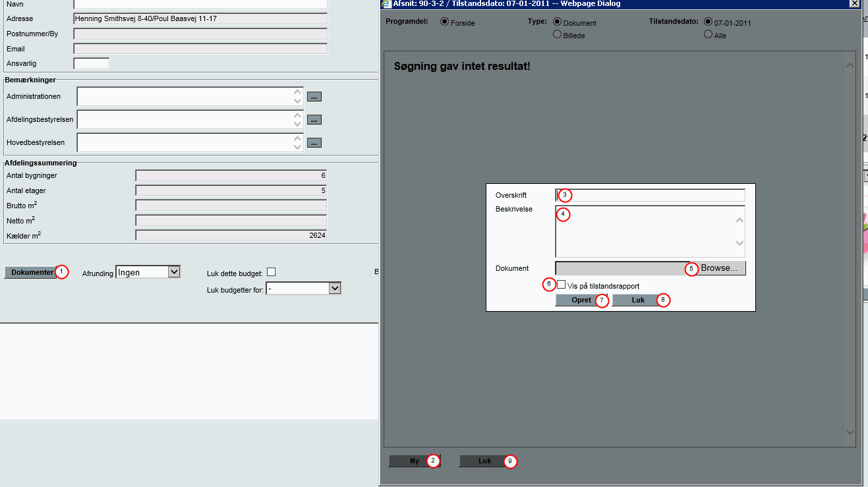Select the Alle radio button
Viewport: 868px width, 487px height.
click(x=709, y=34)
